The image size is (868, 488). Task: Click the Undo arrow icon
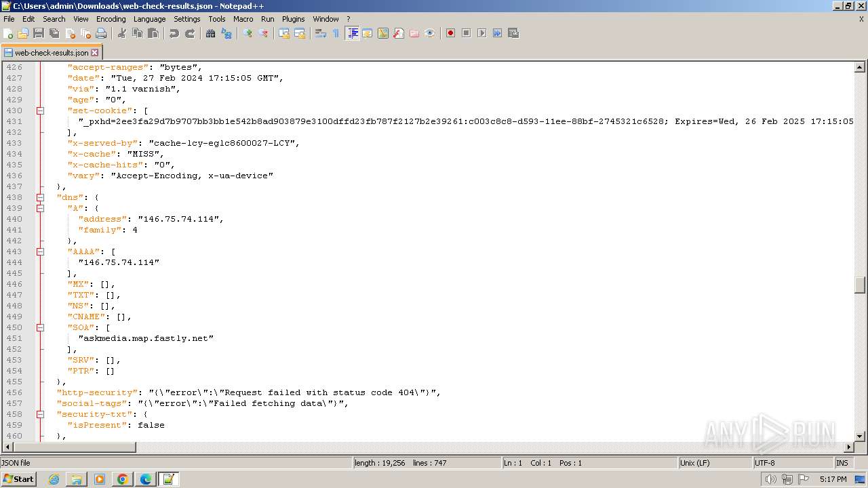point(174,33)
